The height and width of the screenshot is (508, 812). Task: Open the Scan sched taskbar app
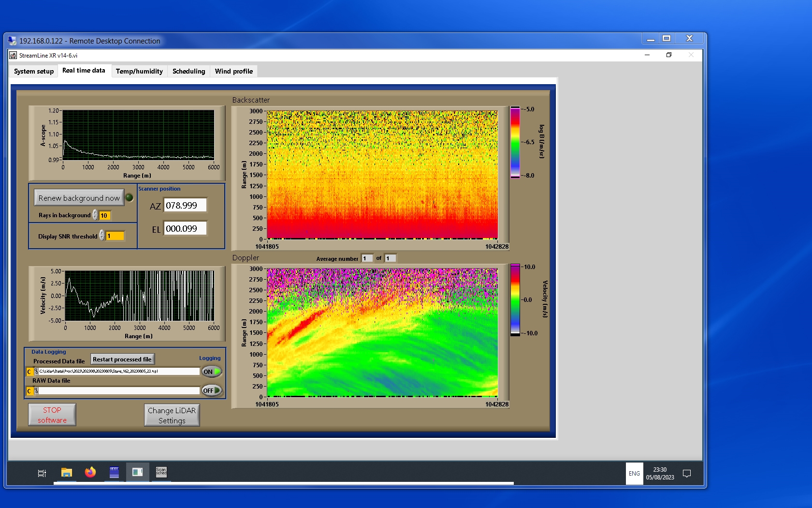coord(161,472)
